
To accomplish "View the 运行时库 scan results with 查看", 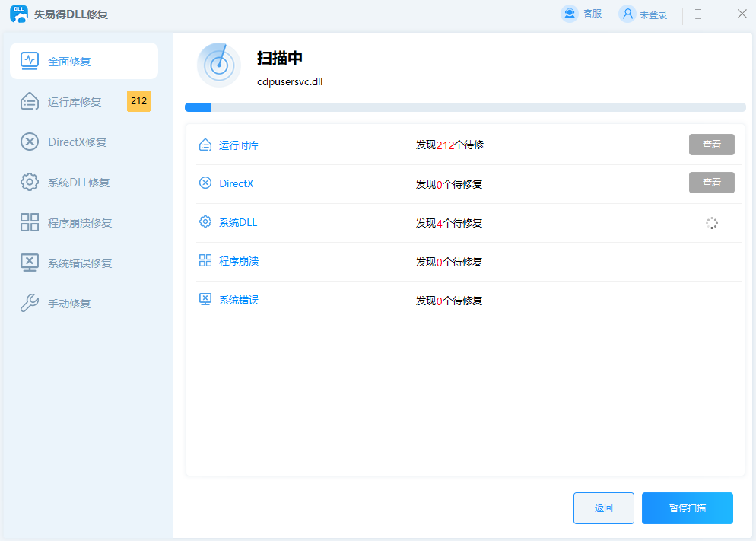I will click(x=711, y=145).
